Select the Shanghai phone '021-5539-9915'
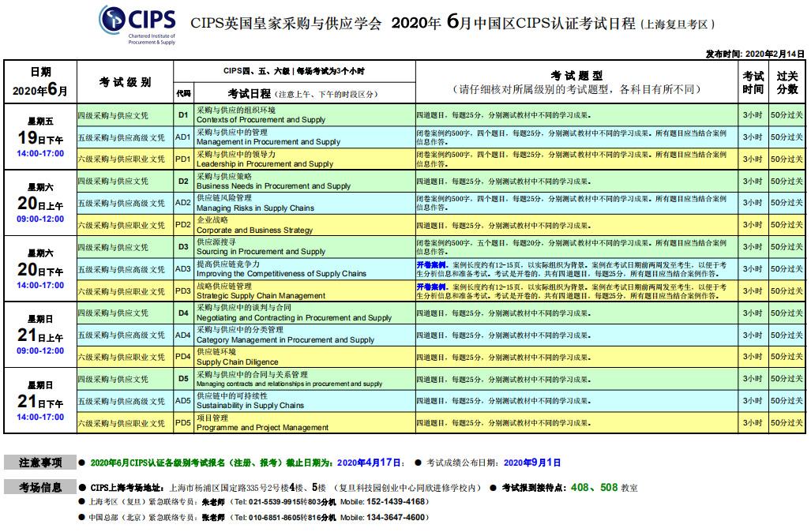Image resolution: width=811 pixels, height=532 pixels. click(275, 501)
